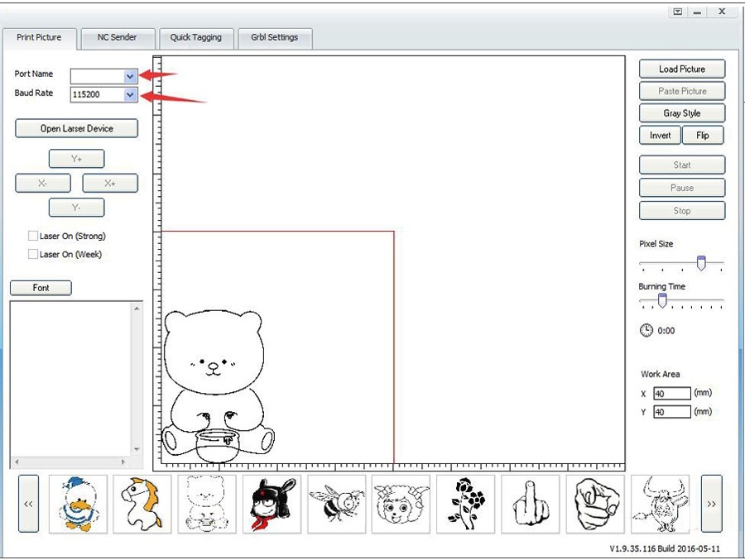745x560 pixels.
Task: Click the Work Area X input field
Action: point(671,394)
